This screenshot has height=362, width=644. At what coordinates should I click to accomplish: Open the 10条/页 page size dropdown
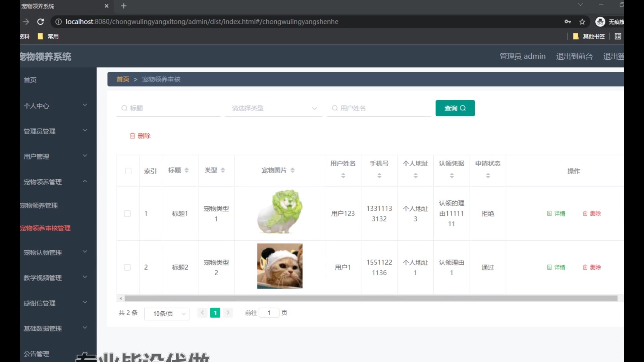pos(167,314)
